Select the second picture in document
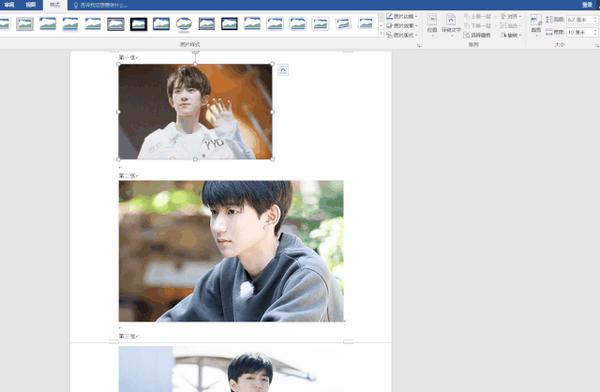600x392 pixels. click(x=231, y=251)
